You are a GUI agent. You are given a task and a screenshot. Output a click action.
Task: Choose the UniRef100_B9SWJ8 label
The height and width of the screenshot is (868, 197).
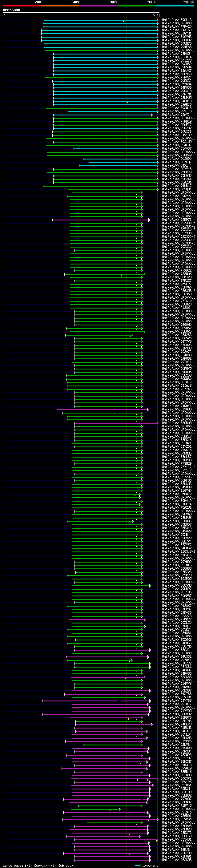177,108
